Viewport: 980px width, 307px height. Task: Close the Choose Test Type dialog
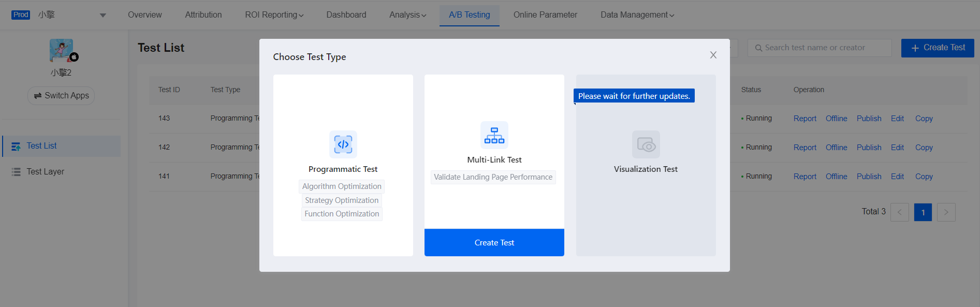(x=713, y=55)
